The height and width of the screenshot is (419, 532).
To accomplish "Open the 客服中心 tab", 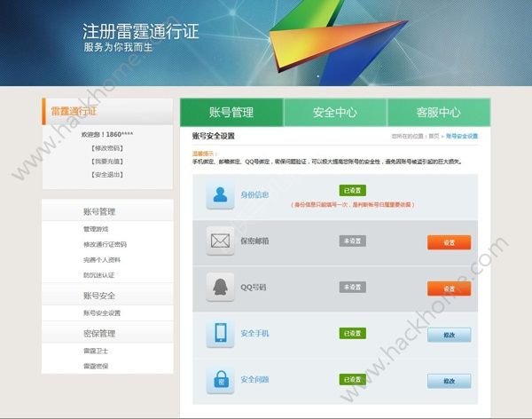I will [439, 113].
